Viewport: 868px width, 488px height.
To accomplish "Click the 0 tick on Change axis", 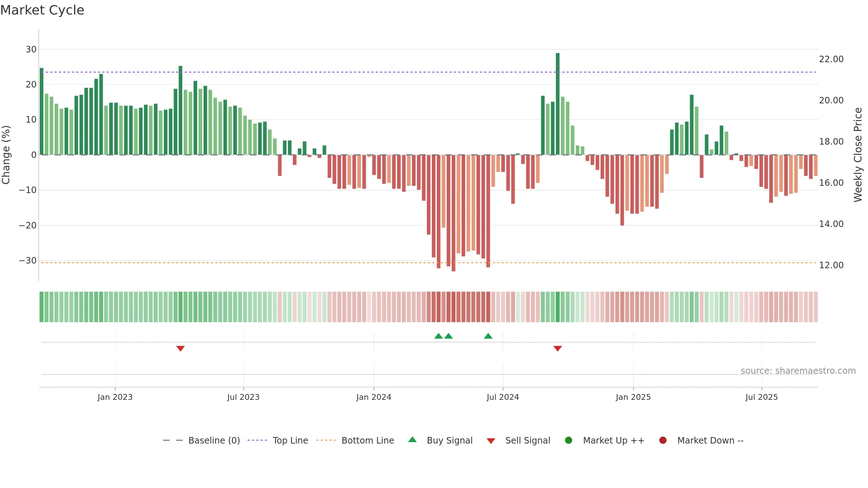I will (x=34, y=155).
